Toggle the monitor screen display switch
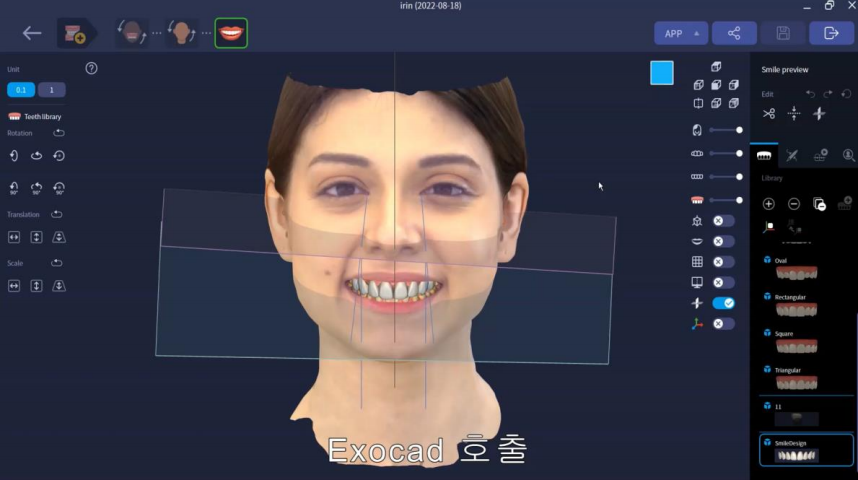Viewport: 858px width, 480px height. (723, 282)
